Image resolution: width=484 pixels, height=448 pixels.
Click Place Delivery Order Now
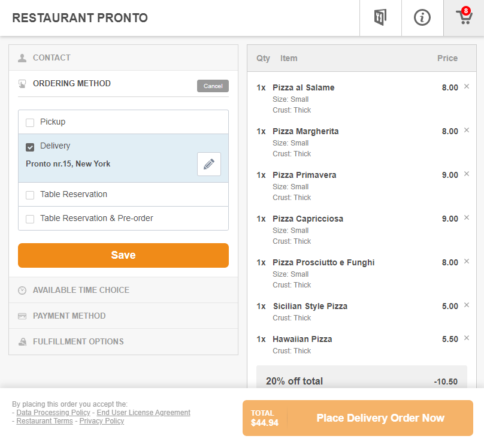pyautogui.click(x=380, y=417)
